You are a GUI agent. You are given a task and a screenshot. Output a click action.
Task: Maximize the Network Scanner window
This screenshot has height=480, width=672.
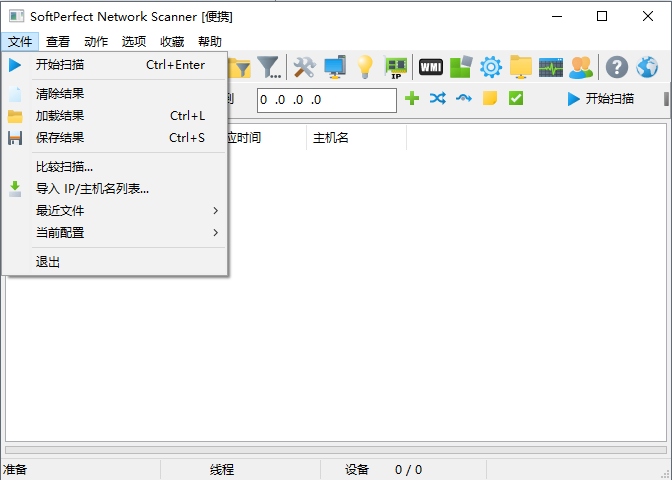tap(602, 16)
